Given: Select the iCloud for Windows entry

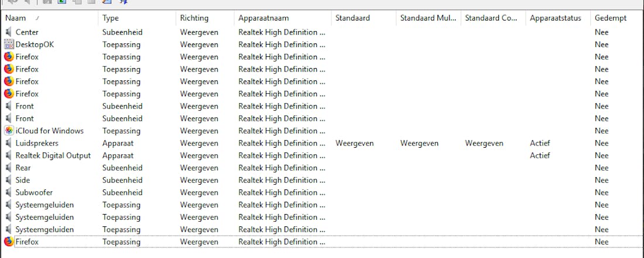Looking at the screenshot, I should tap(50, 131).
